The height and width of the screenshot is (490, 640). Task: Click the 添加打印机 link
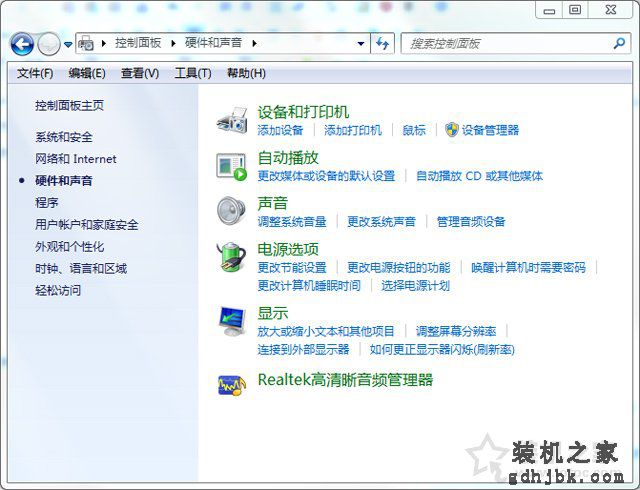pyautogui.click(x=353, y=130)
